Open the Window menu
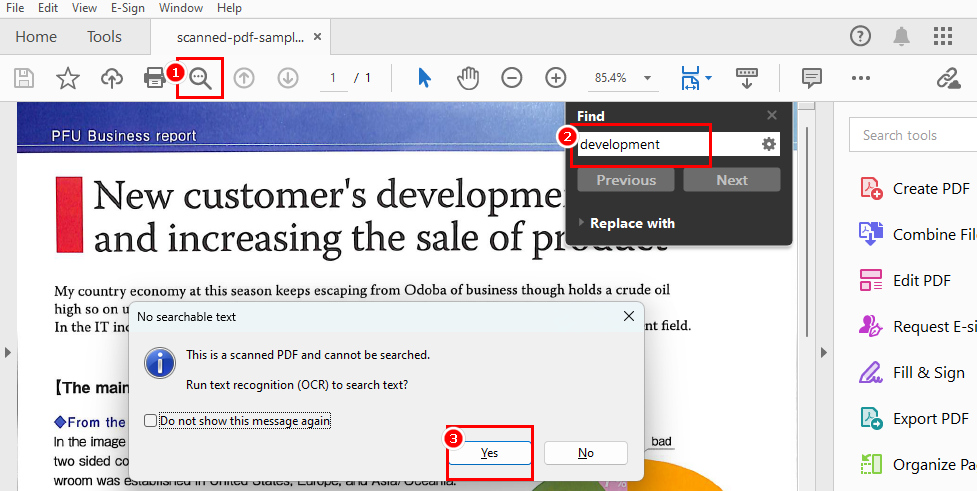977x491 pixels. click(x=181, y=8)
